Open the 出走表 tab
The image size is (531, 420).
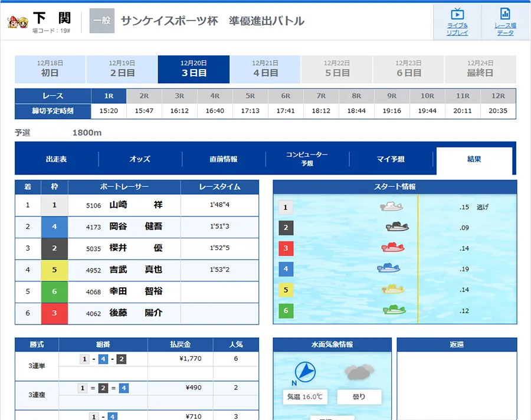(57, 159)
